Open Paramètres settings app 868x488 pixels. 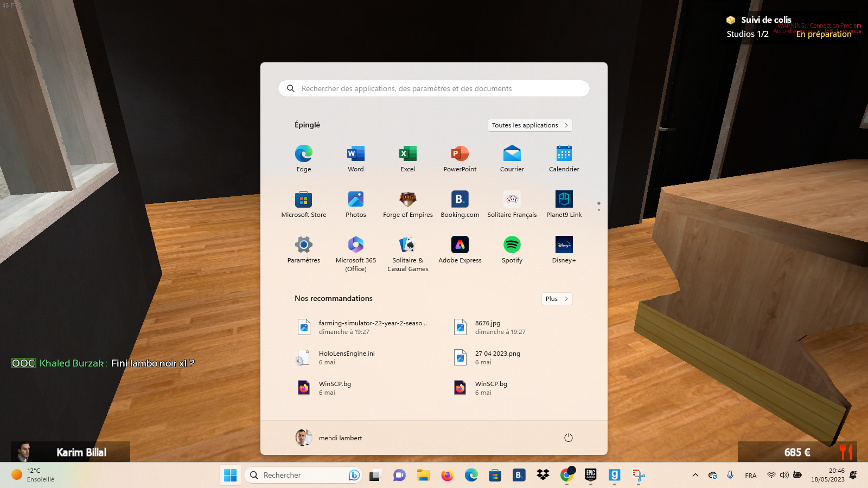[304, 246]
